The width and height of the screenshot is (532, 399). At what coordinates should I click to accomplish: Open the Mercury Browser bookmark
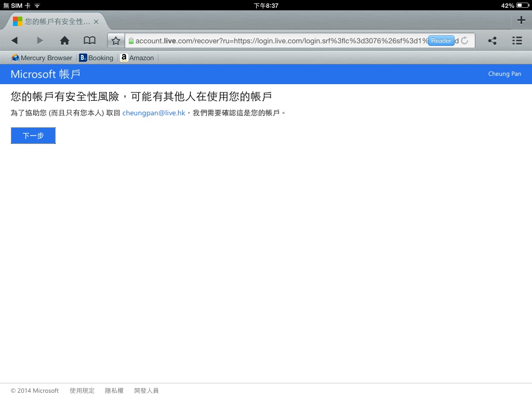[x=42, y=58]
